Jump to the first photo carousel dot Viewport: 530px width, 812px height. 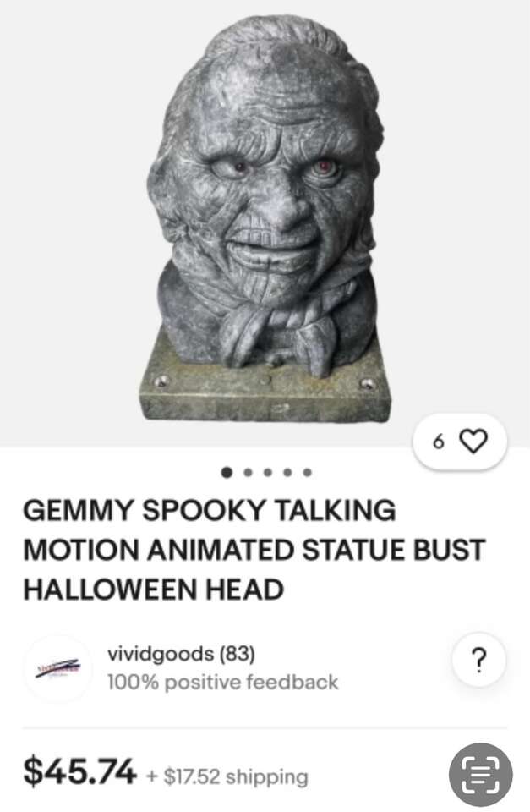pos(227,472)
